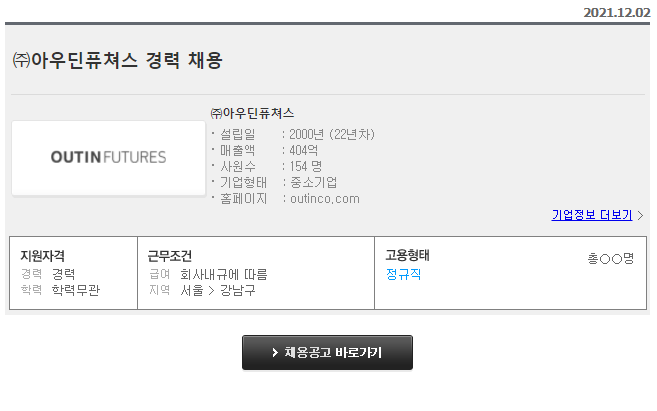Click the 서울 > 강남구 location text
Image resolution: width=657 pixels, height=411 pixels.
pos(218,290)
